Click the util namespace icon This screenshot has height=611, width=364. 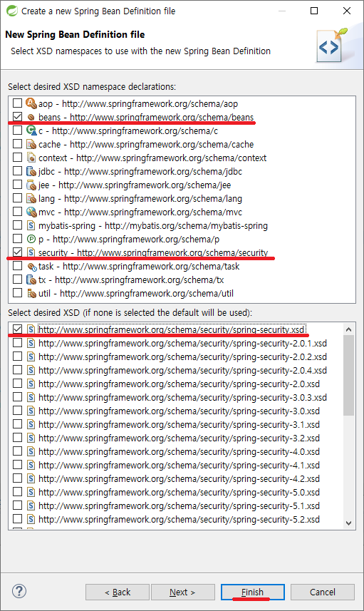coord(31,294)
